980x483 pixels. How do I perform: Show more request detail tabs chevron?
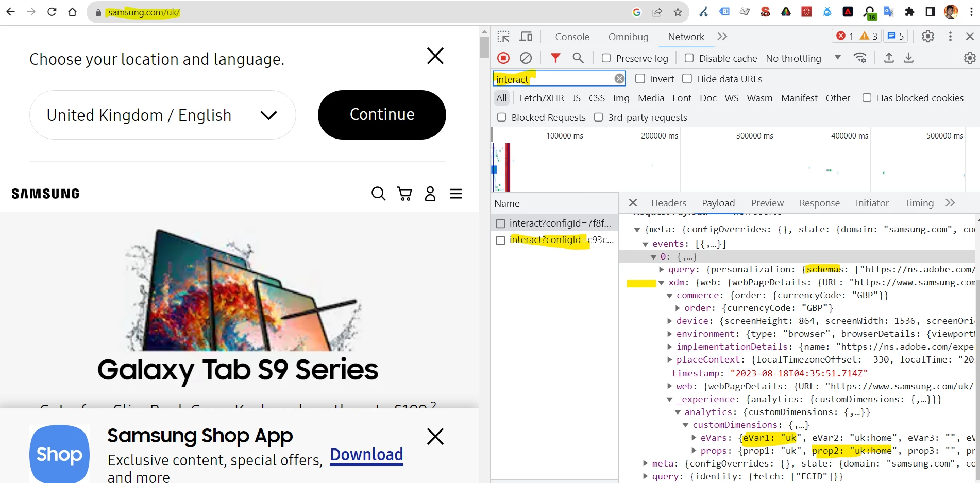951,203
